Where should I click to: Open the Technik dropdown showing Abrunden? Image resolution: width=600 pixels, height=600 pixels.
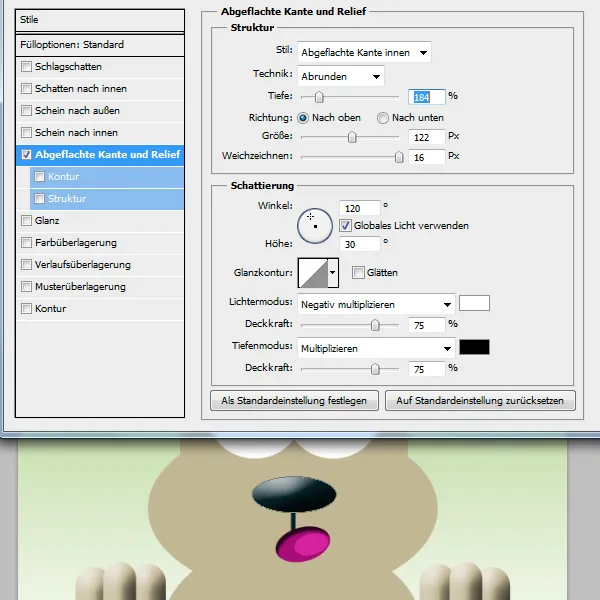pyautogui.click(x=341, y=77)
